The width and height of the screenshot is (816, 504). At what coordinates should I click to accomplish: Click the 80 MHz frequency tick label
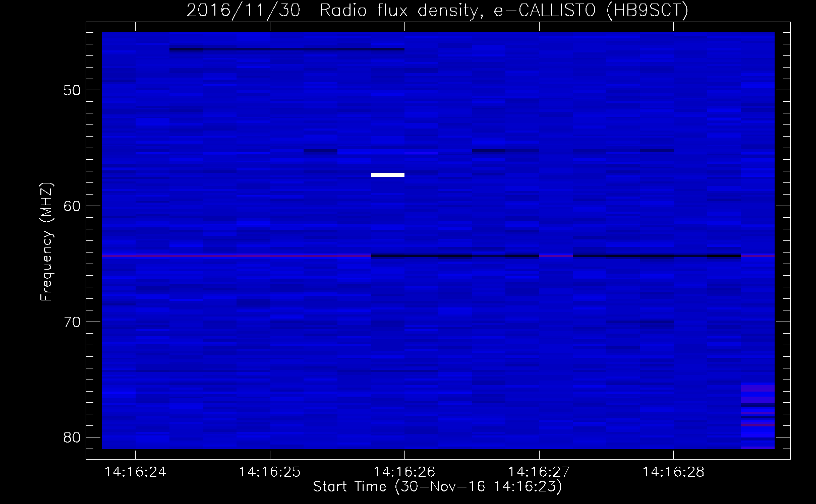pos(73,437)
